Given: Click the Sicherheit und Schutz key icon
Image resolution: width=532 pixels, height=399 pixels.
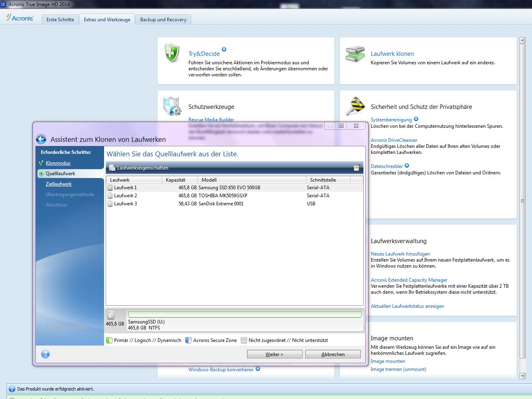Looking at the screenshot, I should pos(355,106).
